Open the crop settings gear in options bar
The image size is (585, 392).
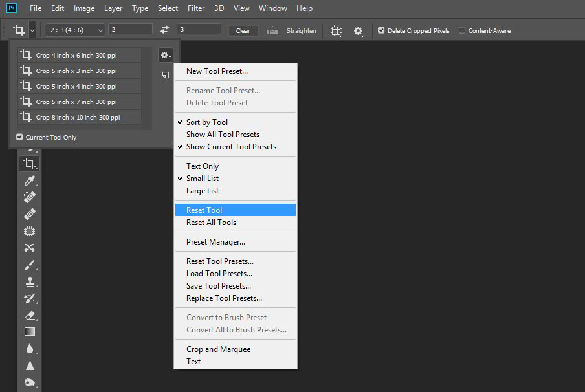(x=357, y=30)
